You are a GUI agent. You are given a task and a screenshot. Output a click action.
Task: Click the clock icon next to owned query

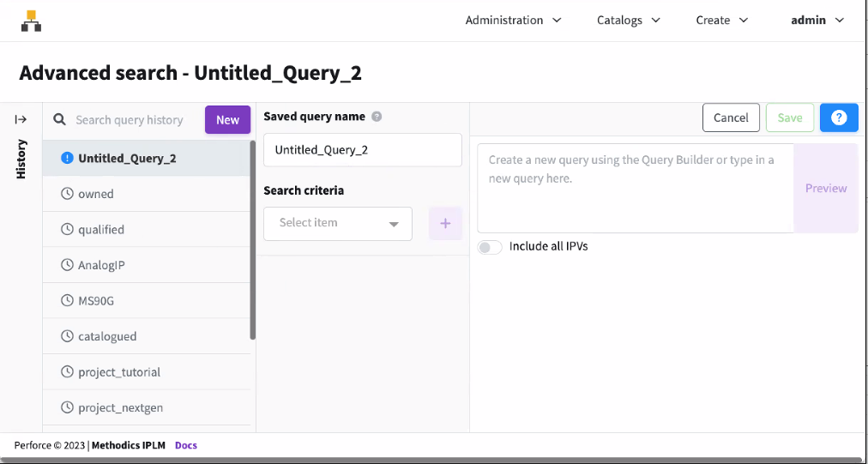(68, 194)
